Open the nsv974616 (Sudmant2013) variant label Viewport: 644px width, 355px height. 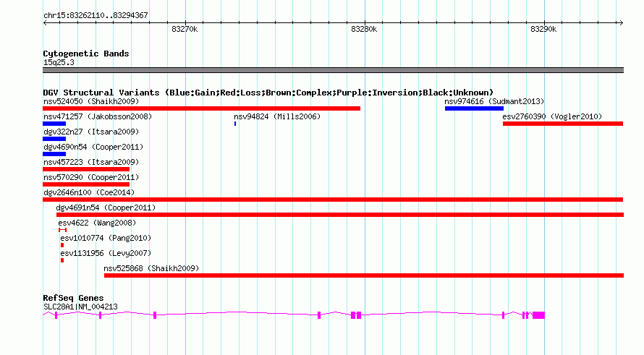tap(494, 101)
